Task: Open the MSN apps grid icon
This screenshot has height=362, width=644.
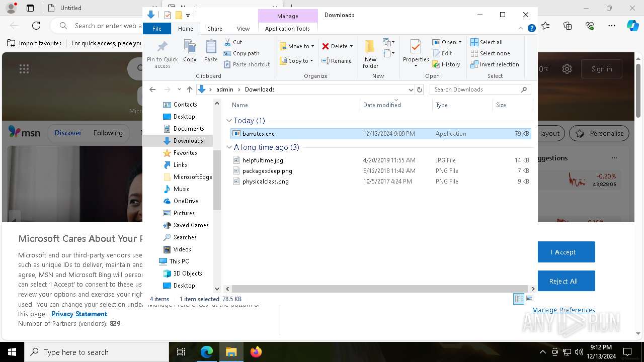Action: [24, 69]
